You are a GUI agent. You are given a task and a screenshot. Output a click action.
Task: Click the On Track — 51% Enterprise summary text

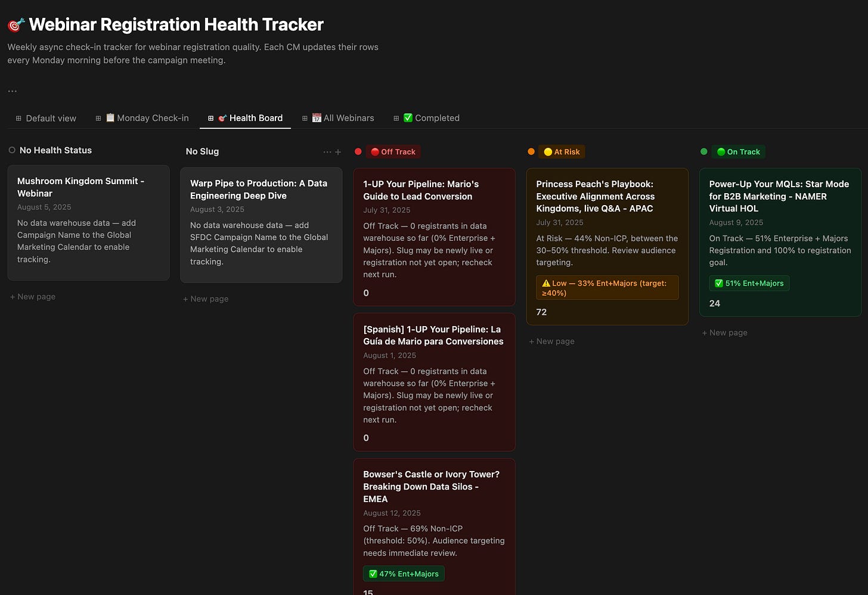point(780,250)
